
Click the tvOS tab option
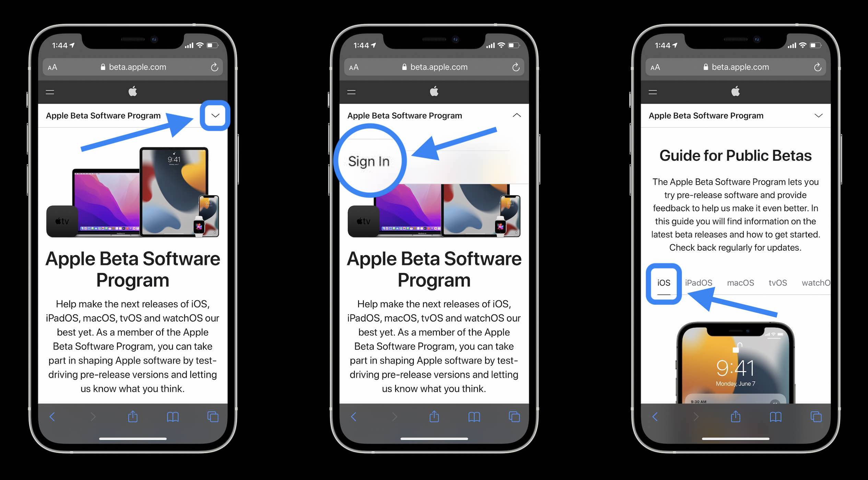[778, 283]
